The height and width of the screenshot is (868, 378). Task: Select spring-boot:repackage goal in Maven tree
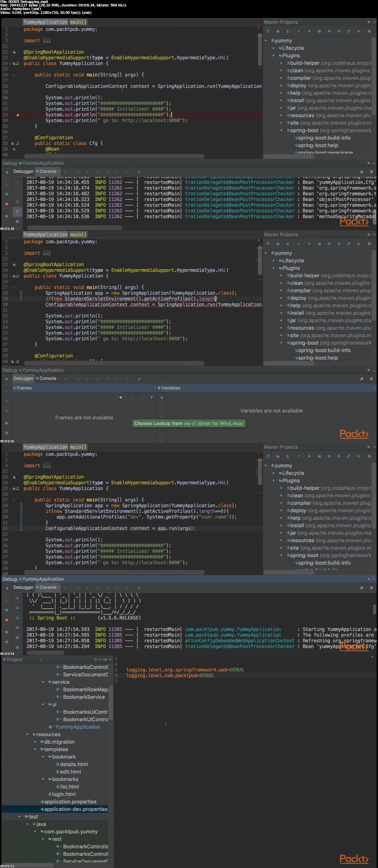[x=324, y=153]
